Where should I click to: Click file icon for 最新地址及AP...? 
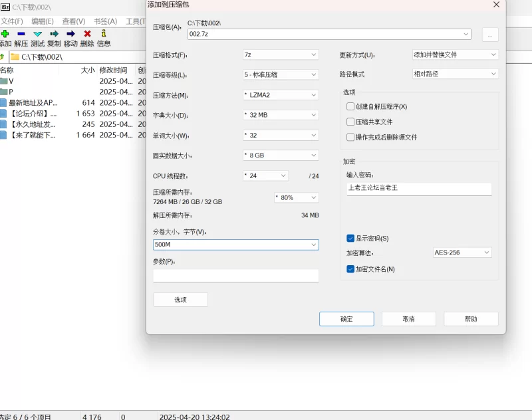tap(3, 103)
